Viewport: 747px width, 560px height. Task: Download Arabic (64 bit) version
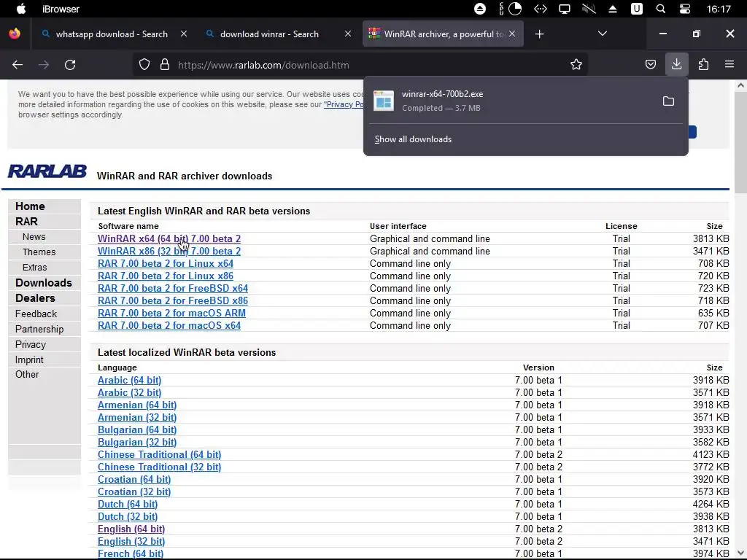tap(130, 380)
